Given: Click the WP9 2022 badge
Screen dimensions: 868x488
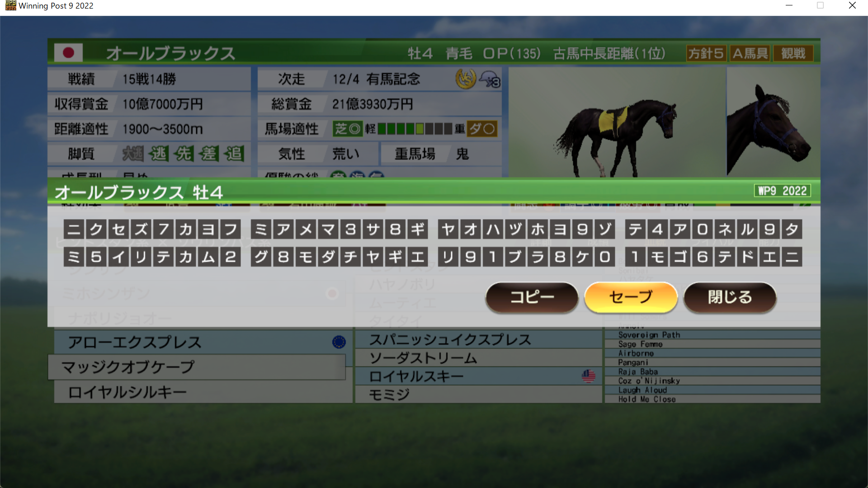Looking at the screenshot, I should pos(782,191).
